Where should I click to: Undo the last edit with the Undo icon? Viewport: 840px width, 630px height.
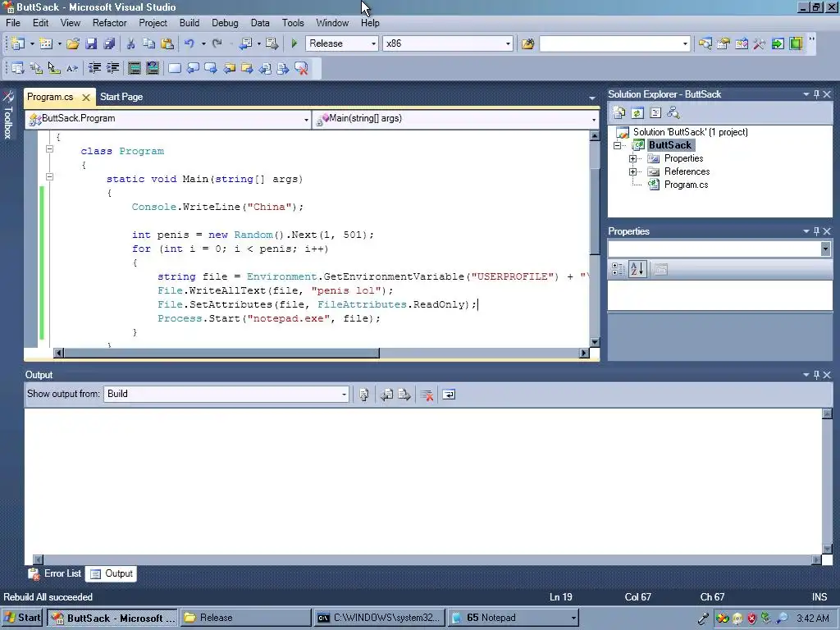coord(189,44)
